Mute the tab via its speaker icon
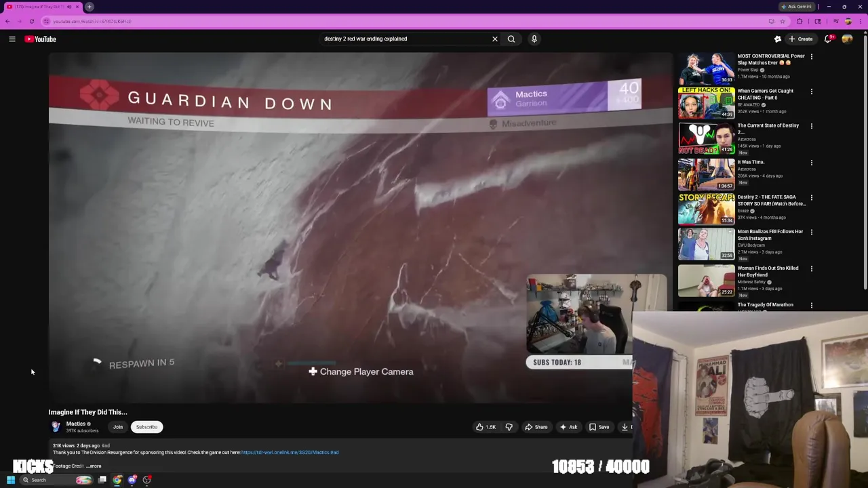Image resolution: width=868 pixels, height=488 pixels. (68, 7)
